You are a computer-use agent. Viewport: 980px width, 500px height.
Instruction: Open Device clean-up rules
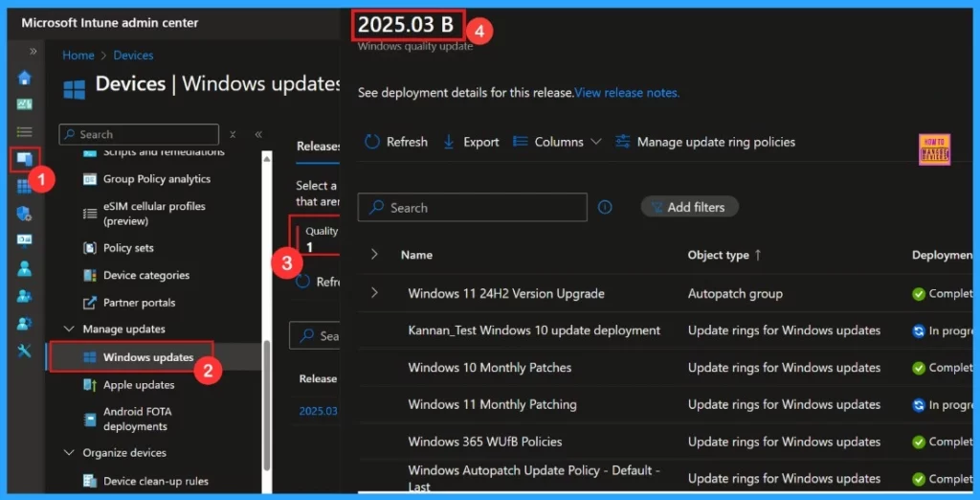coord(156,481)
